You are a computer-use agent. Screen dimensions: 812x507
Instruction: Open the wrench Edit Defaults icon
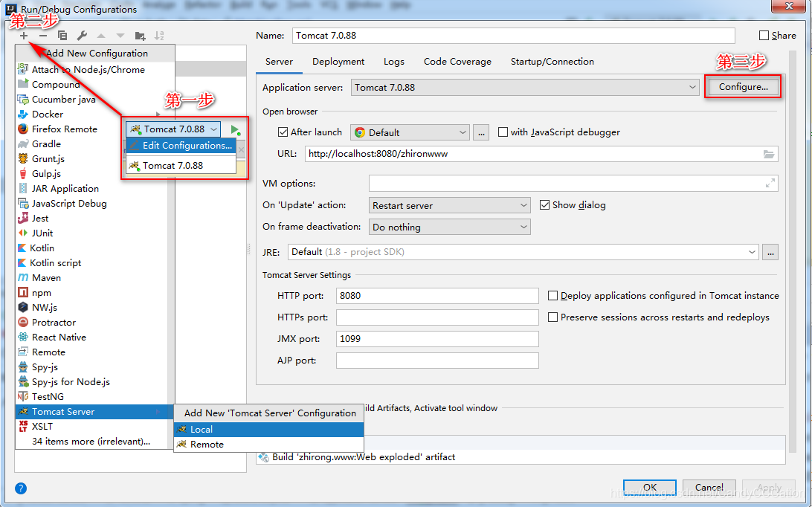click(82, 36)
